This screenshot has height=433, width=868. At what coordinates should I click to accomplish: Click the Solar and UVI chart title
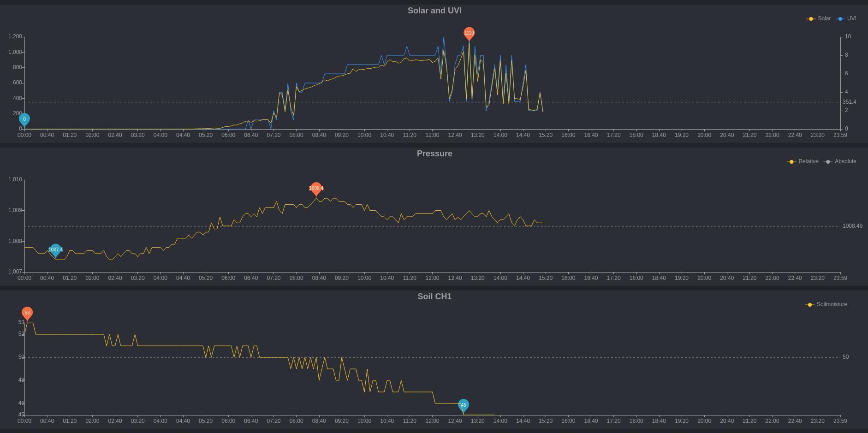click(434, 11)
